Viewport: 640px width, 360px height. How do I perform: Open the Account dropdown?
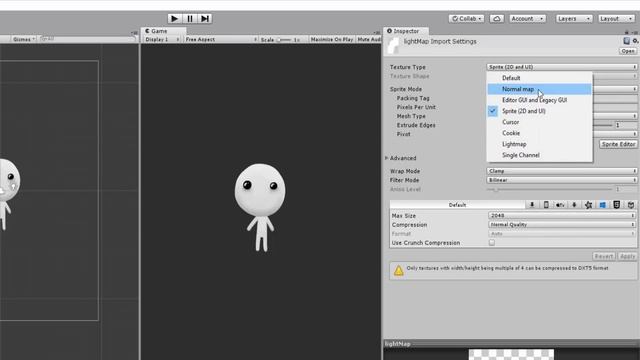527,19
